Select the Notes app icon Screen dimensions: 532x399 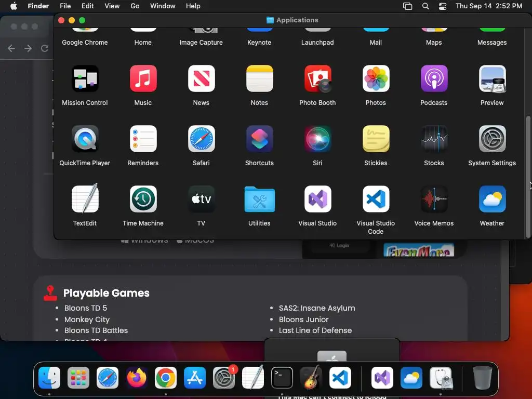point(260,79)
